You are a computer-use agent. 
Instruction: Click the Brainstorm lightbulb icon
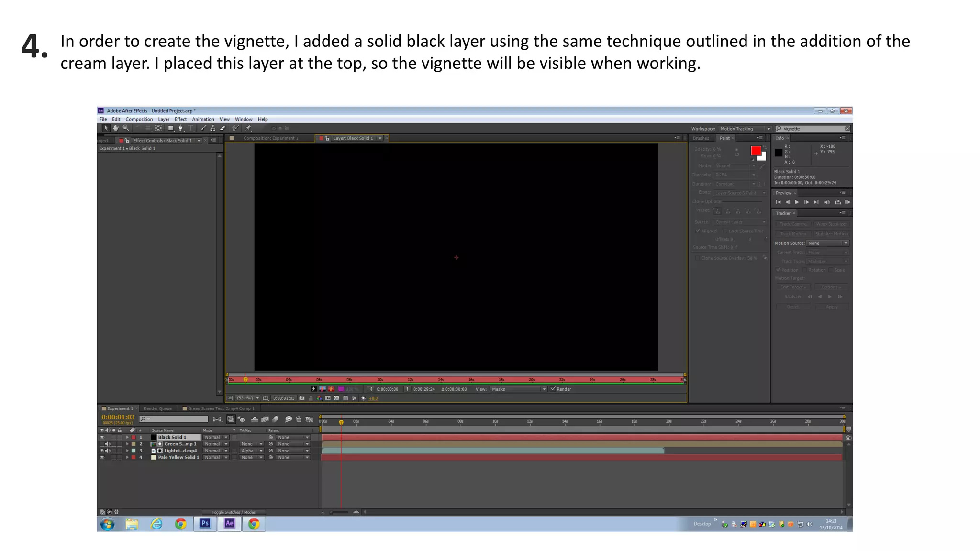[288, 419]
